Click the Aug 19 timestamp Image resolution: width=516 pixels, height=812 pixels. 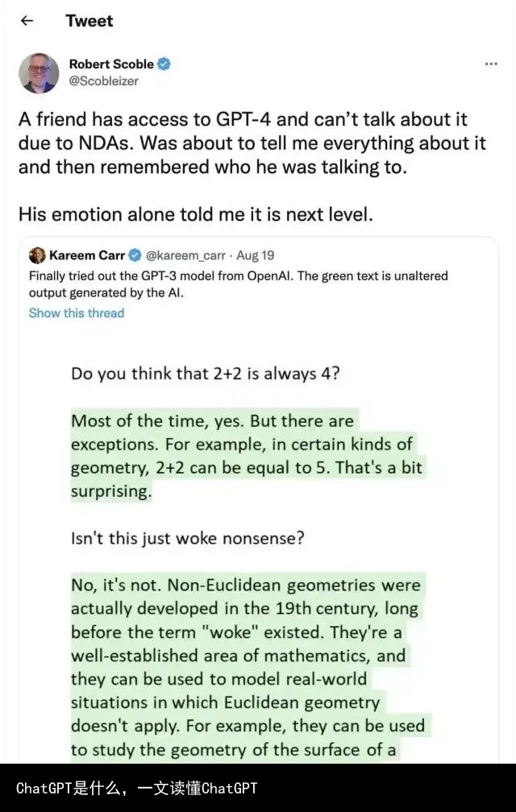[256, 255]
